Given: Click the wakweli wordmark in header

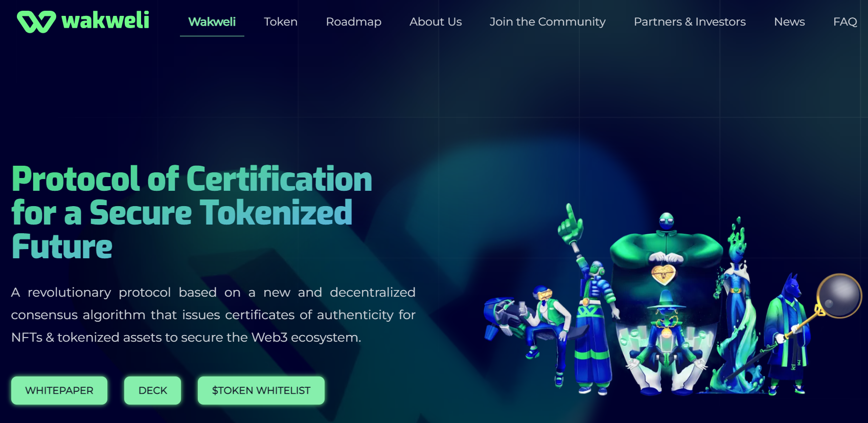Looking at the screenshot, I should [105, 20].
